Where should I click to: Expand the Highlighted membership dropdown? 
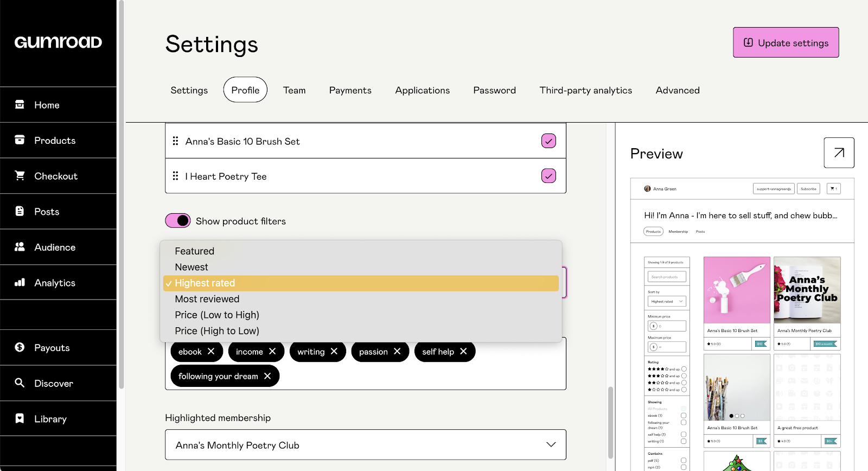click(x=366, y=445)
